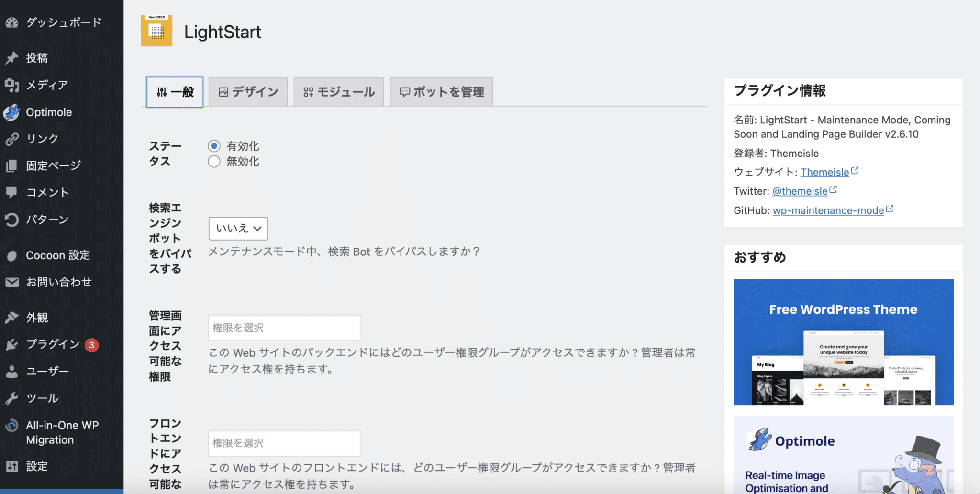Switch to the デザイン tab
Image resolution: width=980 pixels, height=494 pixels.
pos(248,91)
